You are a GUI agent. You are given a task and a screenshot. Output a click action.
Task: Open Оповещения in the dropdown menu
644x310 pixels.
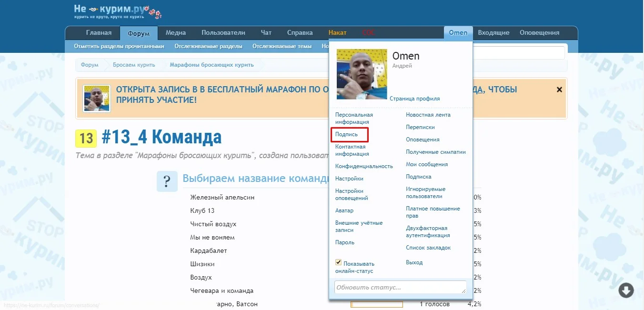coord(423,140)
